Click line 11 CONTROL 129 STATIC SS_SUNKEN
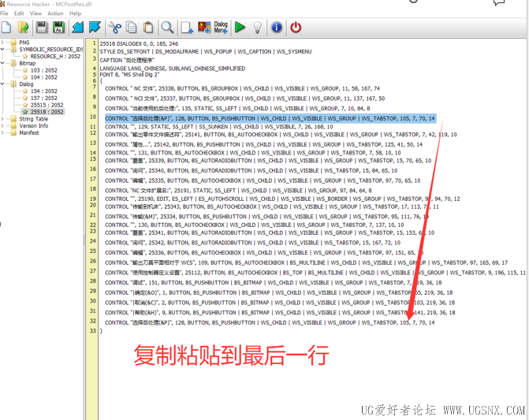Screen dimensions: 529x420 [x=219, y=127]
